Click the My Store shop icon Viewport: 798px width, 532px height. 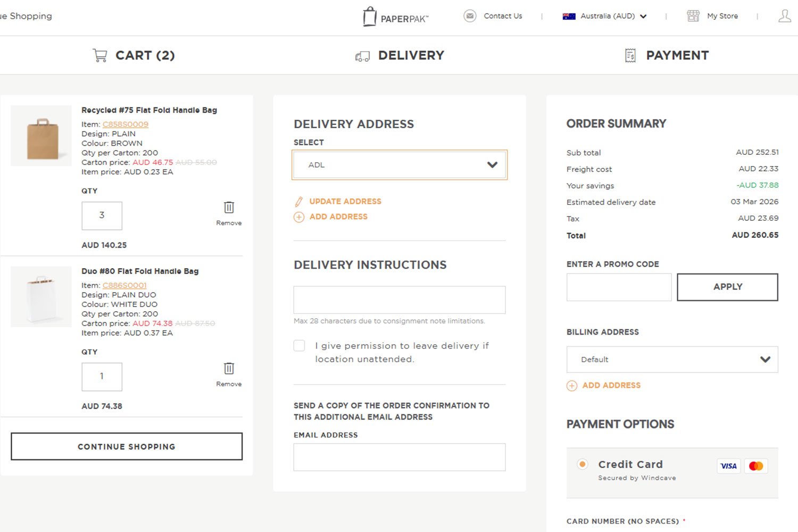point(693,16)
